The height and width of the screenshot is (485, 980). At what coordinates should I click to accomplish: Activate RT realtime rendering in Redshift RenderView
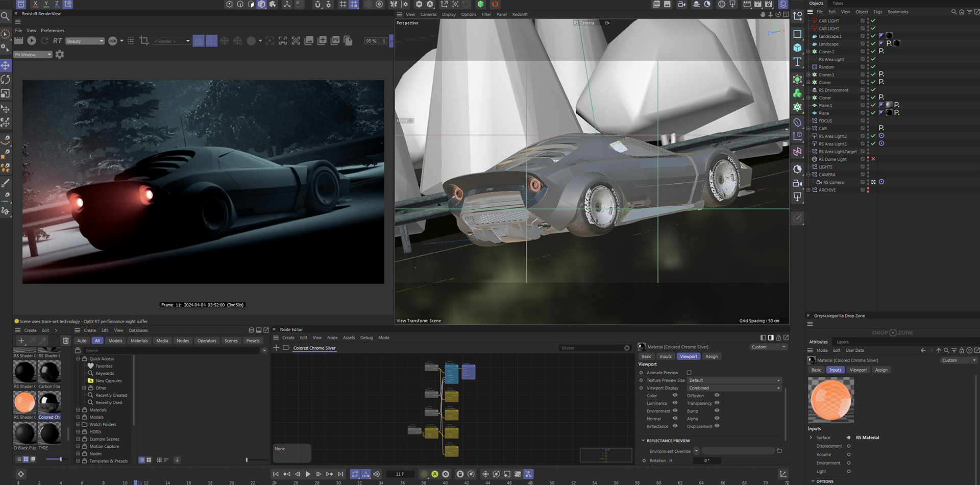click(x=58, y=41)
